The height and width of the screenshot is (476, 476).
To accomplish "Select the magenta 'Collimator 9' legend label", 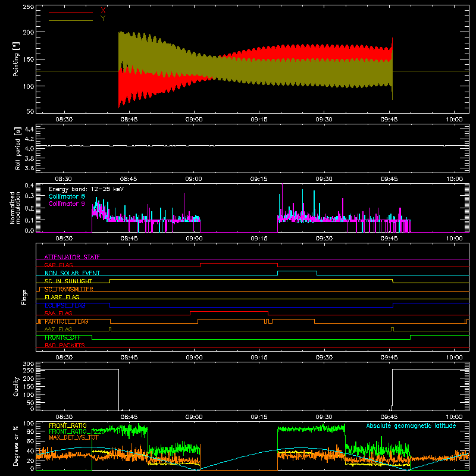I will (x=67, y=203).
